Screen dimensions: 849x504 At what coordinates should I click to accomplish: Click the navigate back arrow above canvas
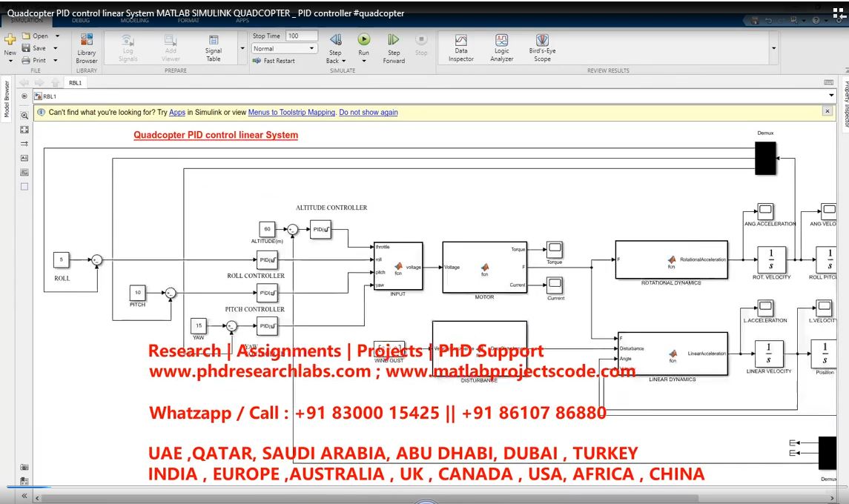click(24, 82)
